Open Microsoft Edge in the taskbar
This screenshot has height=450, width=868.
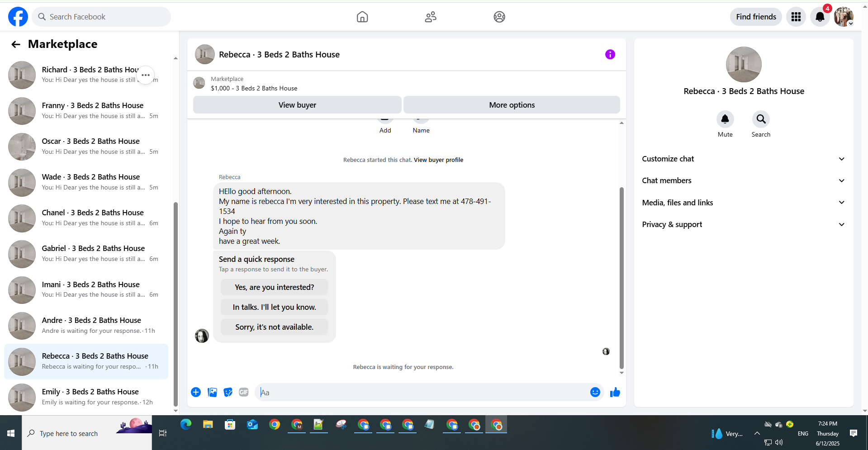coord(186,424)
